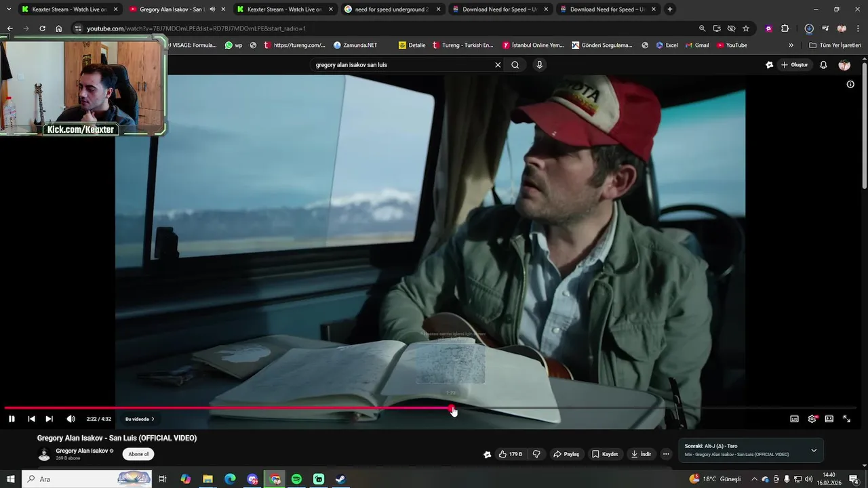868x488 pixels.
Task: Open Chrome extensions puzzle menu
Action: pos(785,28)
